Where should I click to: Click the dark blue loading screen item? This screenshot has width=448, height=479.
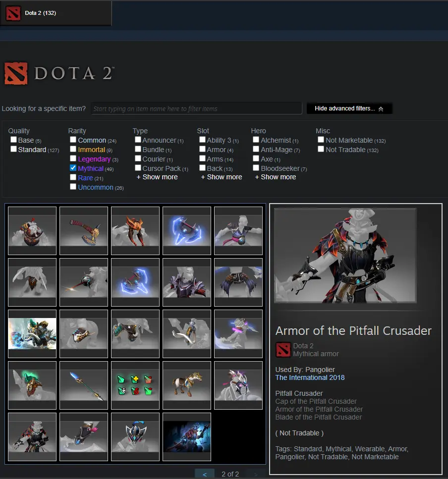pyautogui.click(x=186, y=436)
